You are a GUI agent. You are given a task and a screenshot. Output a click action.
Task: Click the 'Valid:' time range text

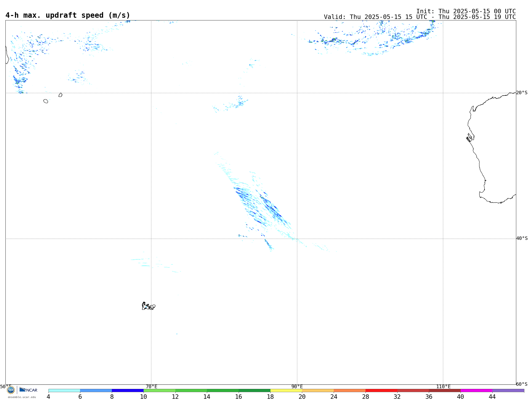[x=420, y=17]
